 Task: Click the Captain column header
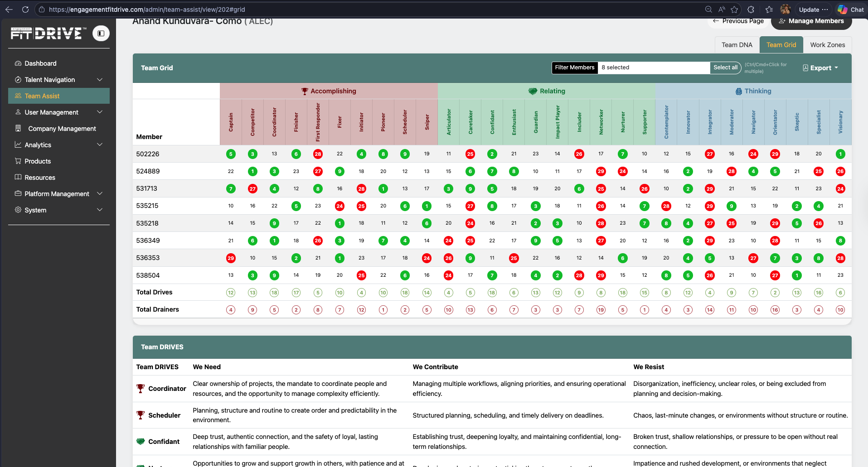point(231,122)
